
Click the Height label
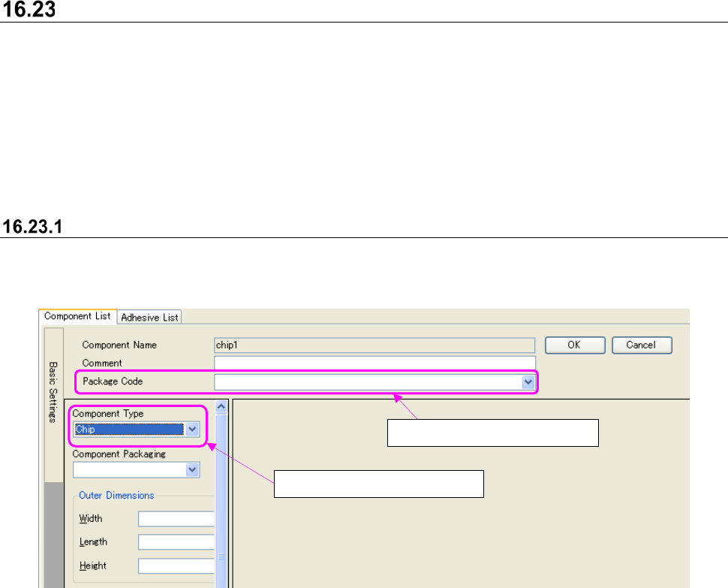click(x=92, y=565)
